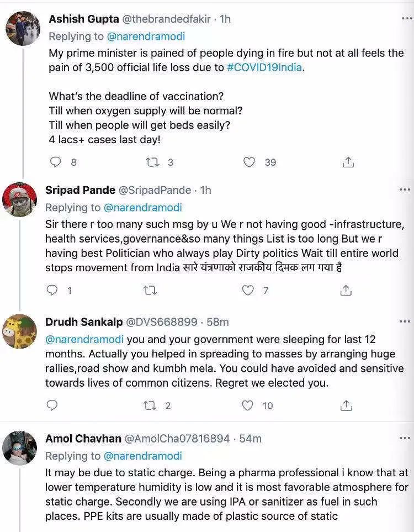Share Drudh Sankalp's tweet
This screenshot has height=532, width=414.
[346, 405]
